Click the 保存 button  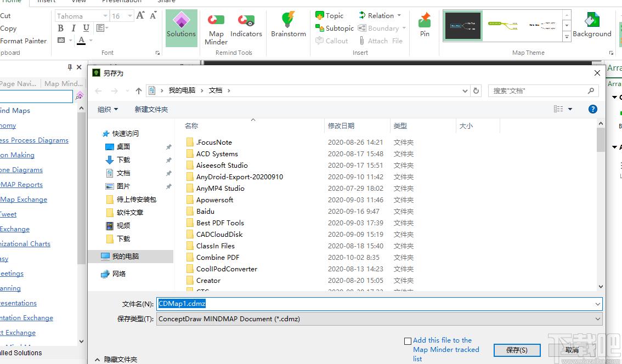(x=517, y=350)
